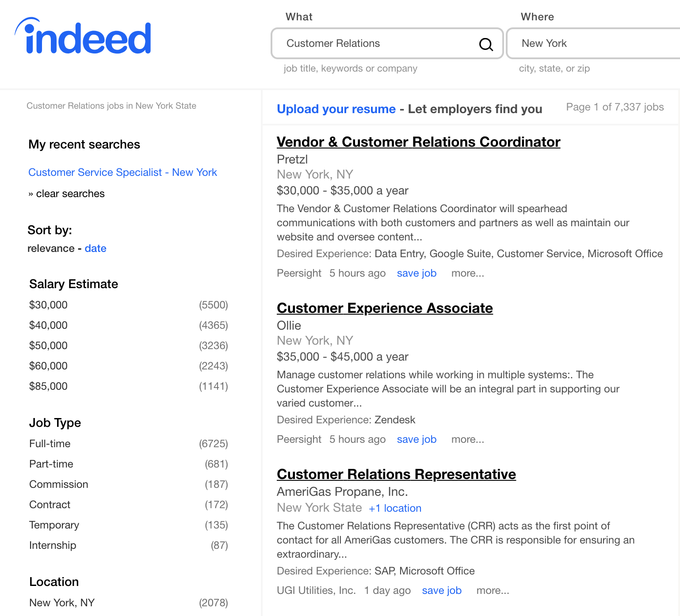Save the Ollie associate job
The height and width of the screenshot is (616, 680).
pos(416,440)
